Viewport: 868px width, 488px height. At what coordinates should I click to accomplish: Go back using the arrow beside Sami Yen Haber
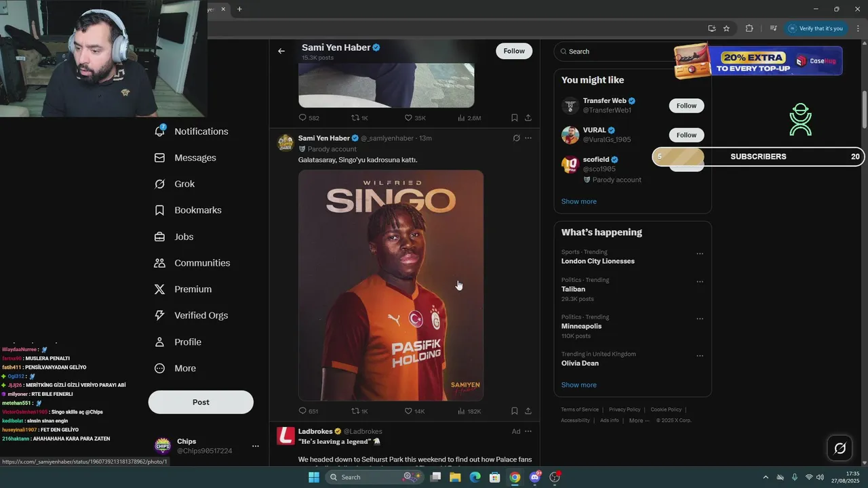click(281, 52)
